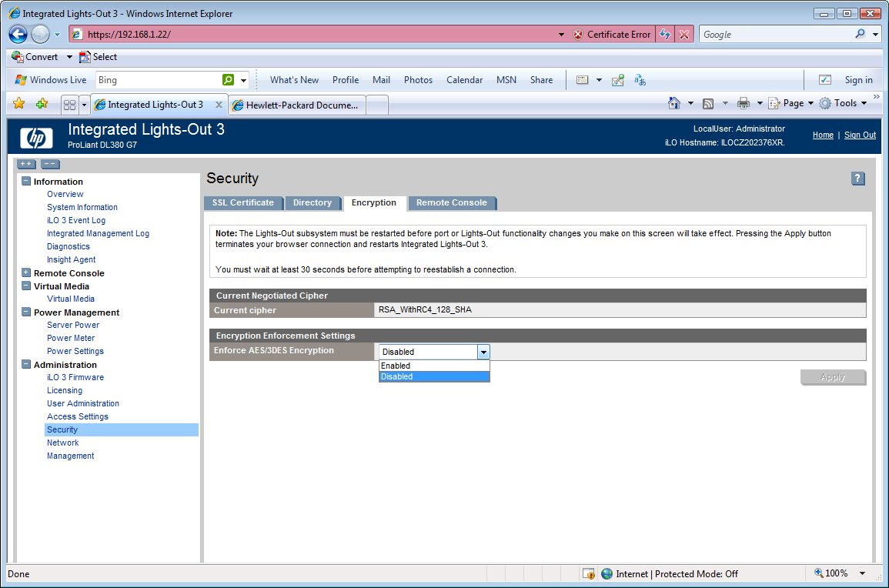This screenshot has height=588, width=889.
Task: Click the Security help question mark icon
Action: [x=857, y=179]
